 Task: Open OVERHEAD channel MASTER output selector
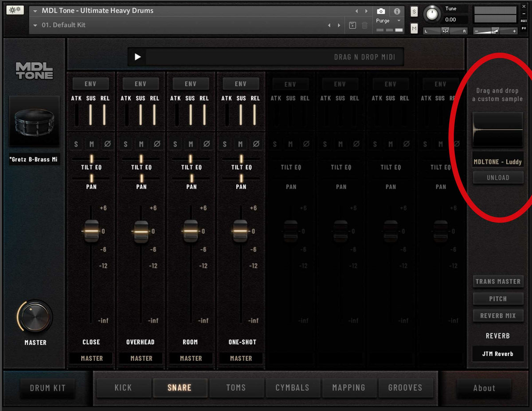(141, 358)
